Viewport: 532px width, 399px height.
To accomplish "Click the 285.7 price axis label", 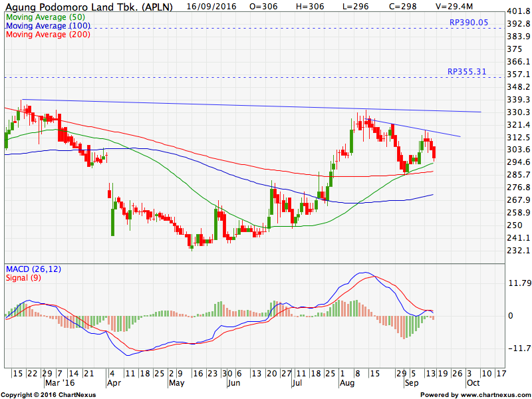I will [x=518, y=175].
